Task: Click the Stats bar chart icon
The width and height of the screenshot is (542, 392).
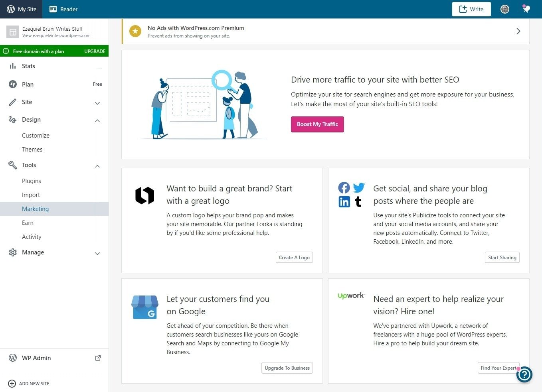Action: pyautogui.click(x=13, y=66)
